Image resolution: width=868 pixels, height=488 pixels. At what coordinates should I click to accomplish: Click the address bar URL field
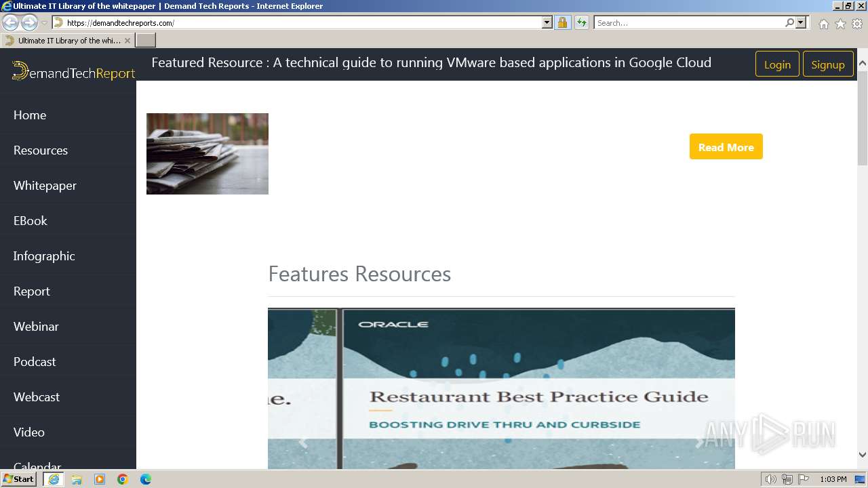tap(297, 23)
